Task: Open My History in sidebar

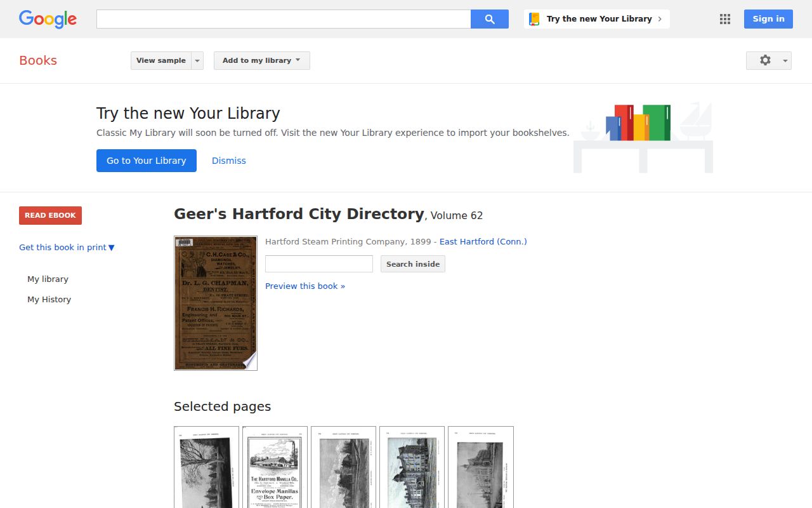Action: pyautogui.click(x=49, y=300)
